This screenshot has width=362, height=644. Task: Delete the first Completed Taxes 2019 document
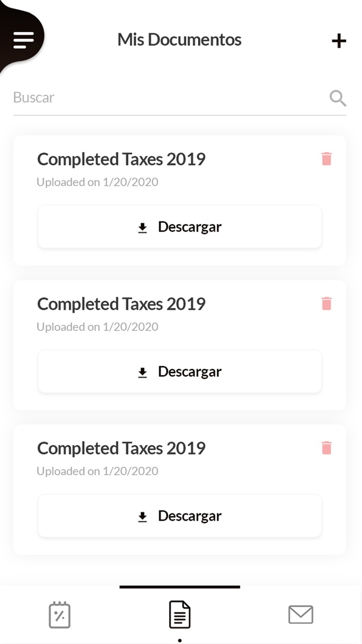coord(327,159)
